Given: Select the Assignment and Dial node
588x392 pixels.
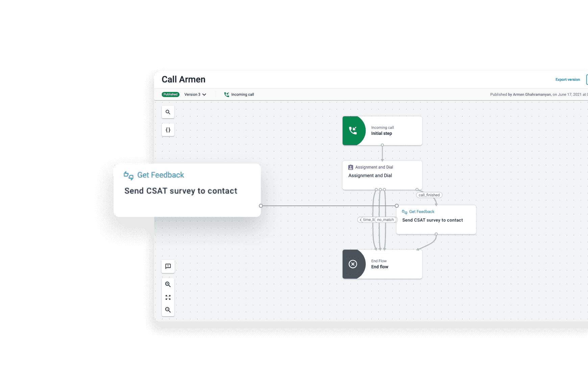Looking at the screenshot, I should (382, 175).
